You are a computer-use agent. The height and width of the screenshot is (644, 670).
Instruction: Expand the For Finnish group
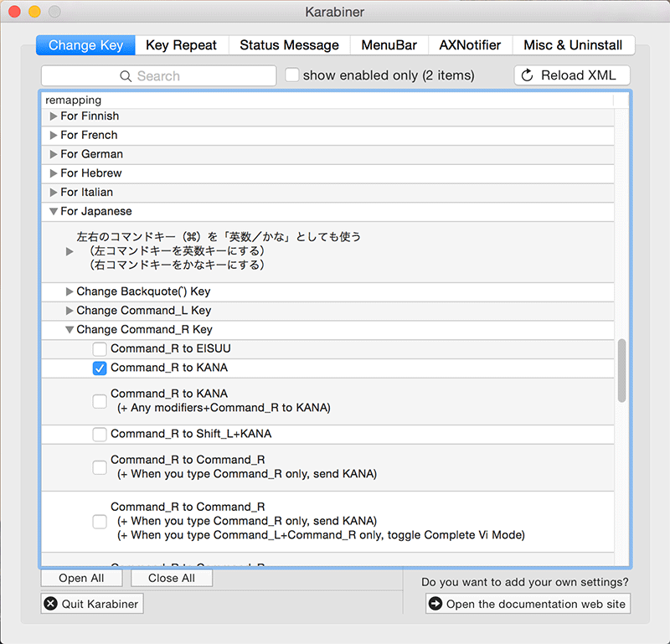click(x=54, y=116)
